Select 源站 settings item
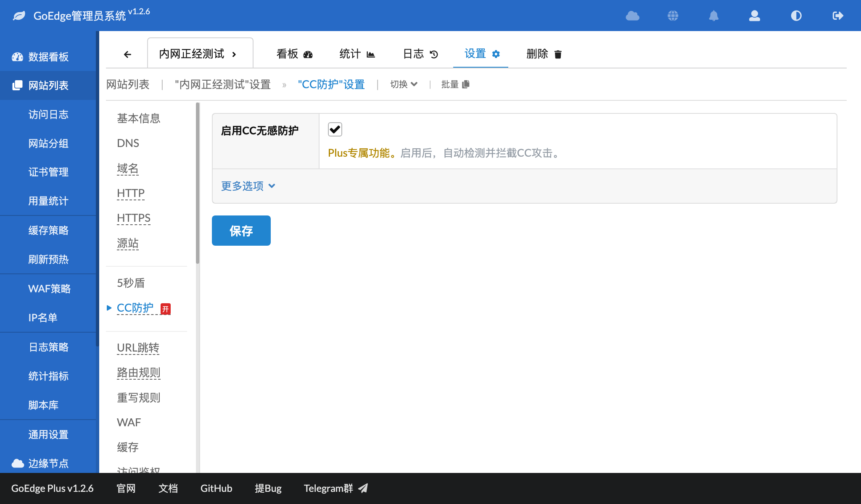The height and width of the screenshot is (504, 861). point(128,243)
